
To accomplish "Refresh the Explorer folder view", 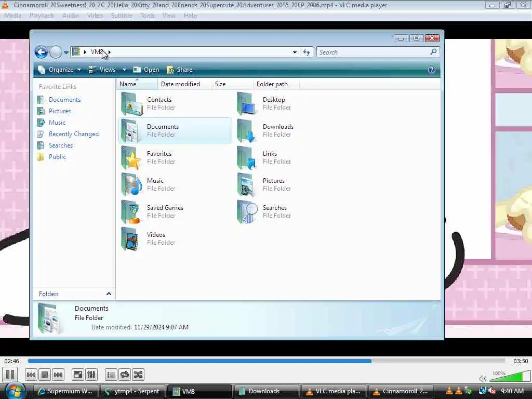I will [307, 52].
